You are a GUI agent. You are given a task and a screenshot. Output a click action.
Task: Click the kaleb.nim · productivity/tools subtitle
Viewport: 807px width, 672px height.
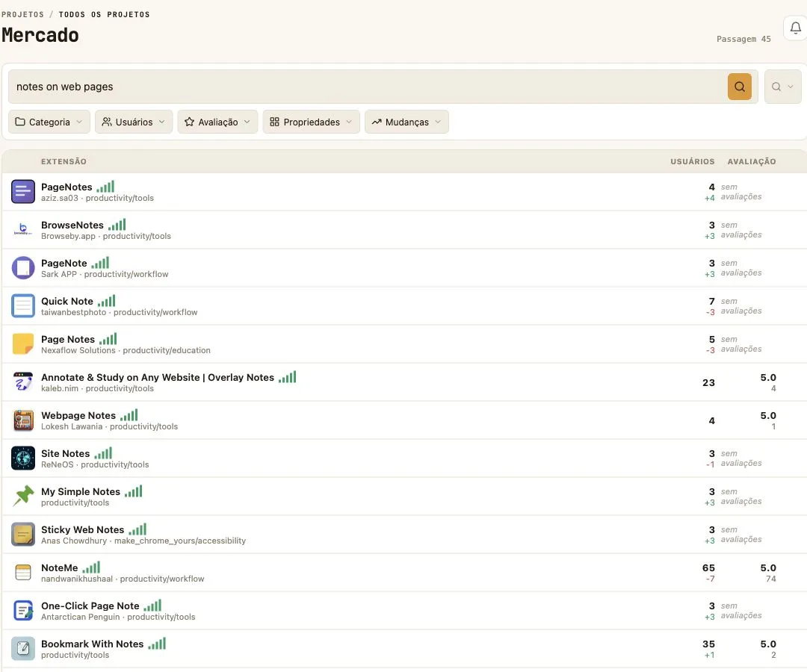[x=97, y=389]
